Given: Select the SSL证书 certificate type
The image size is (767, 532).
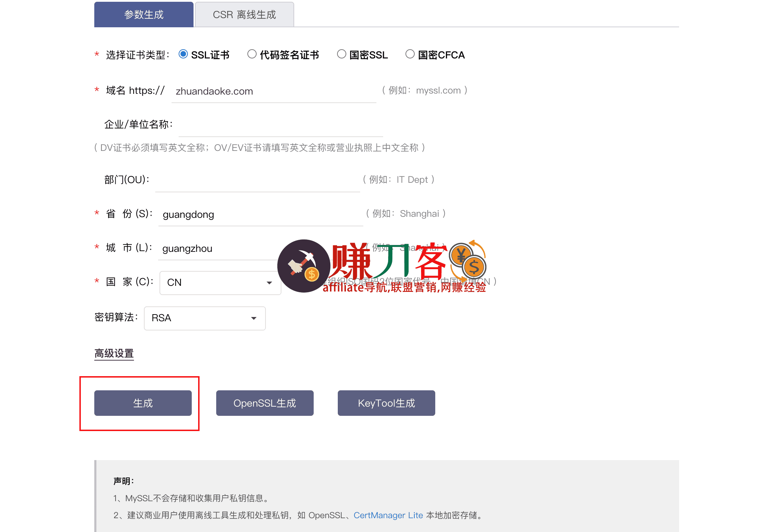Looking at the screenshot, I should pyautogui.click(x=183, y=54).
